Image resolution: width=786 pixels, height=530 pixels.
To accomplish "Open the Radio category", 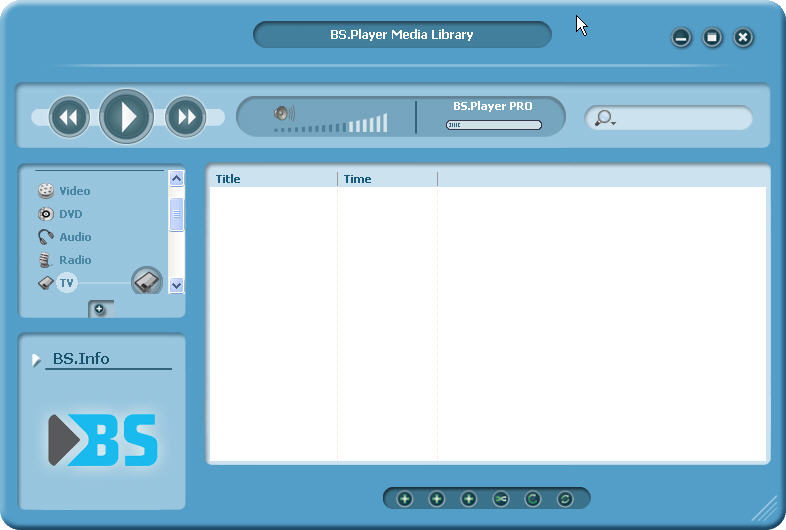I will [x=74, y=260].
